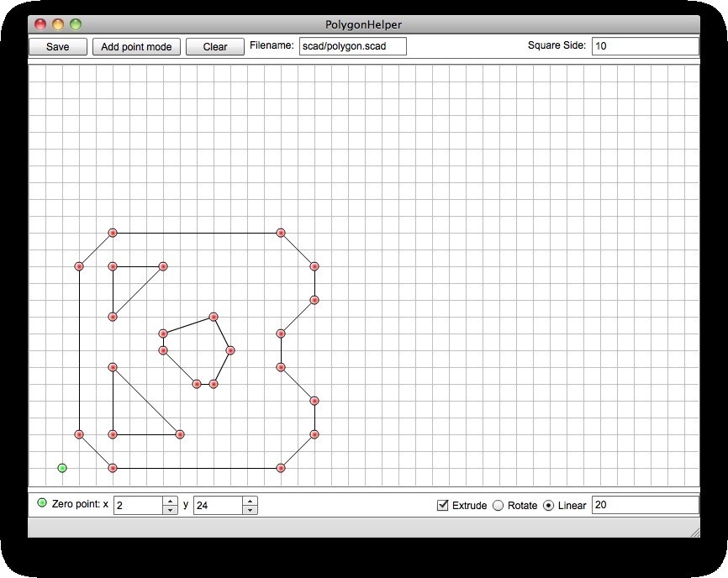Focus the Filename input field
This screenshot has height=578, width=728.
coord(353,46)
